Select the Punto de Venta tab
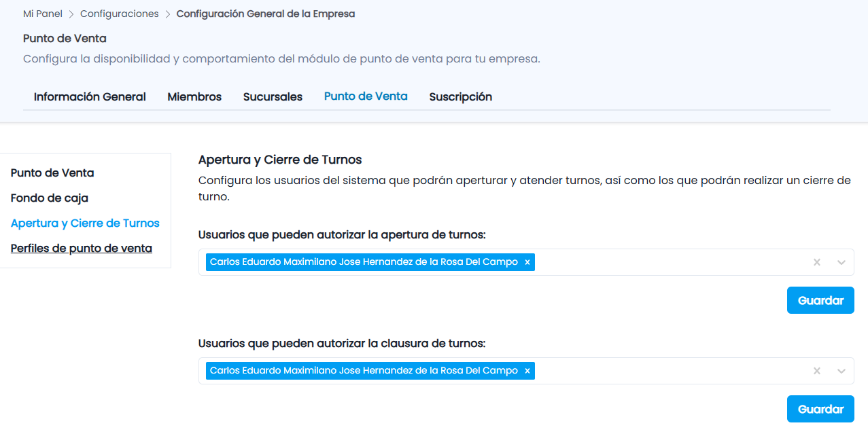868x434 pixels. click(x=366, y=96)
